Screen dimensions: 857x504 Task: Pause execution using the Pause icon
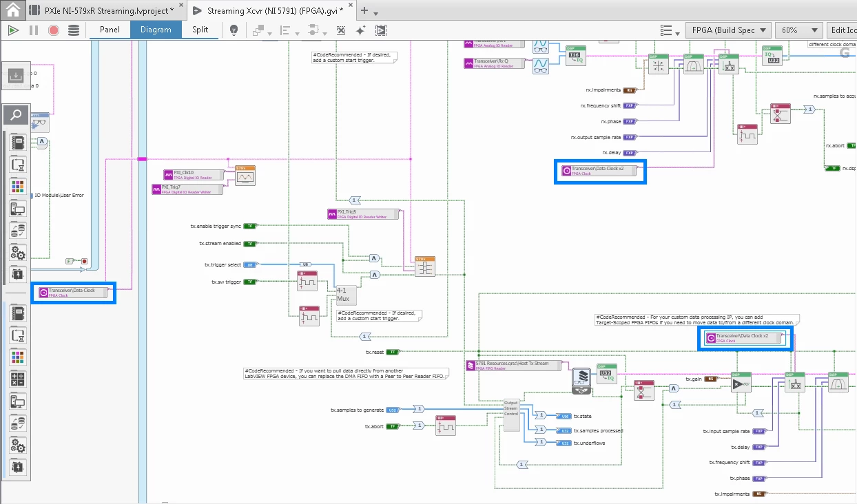pos(33,30)
